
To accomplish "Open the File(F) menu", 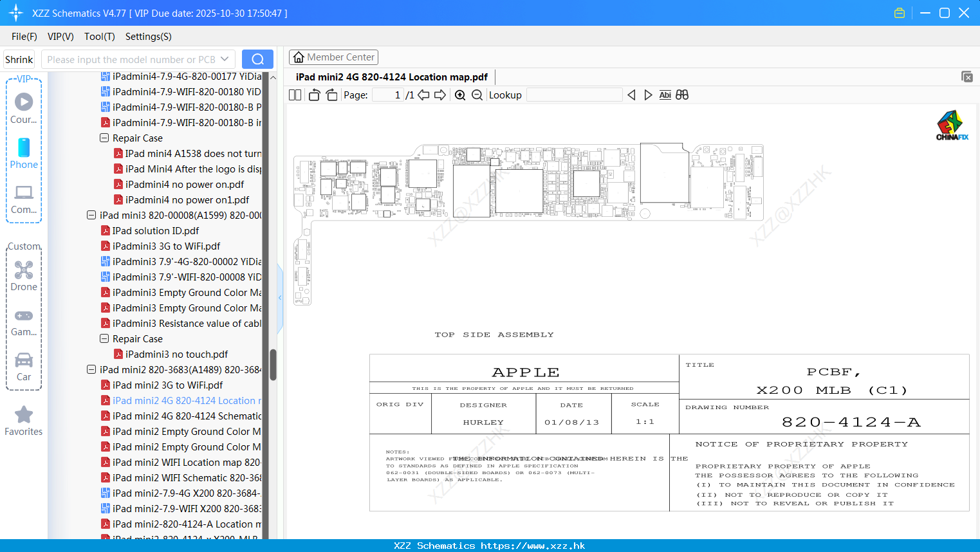I will [24, 37].
